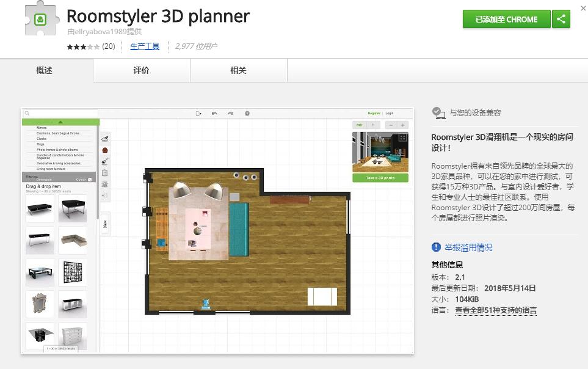
Task: Click 查看全部51种支持的语言 link
Action: tap(496, 310)
